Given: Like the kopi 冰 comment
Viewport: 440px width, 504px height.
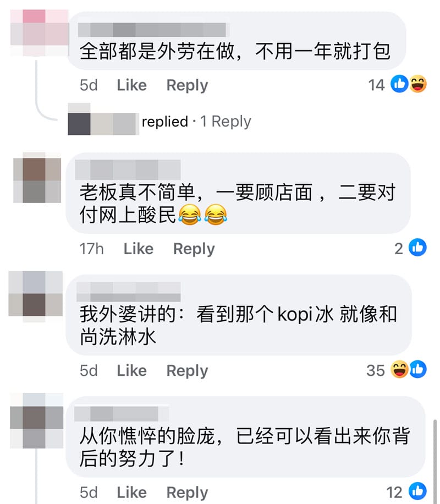Looking at the screenshot, I should (132, 371).
